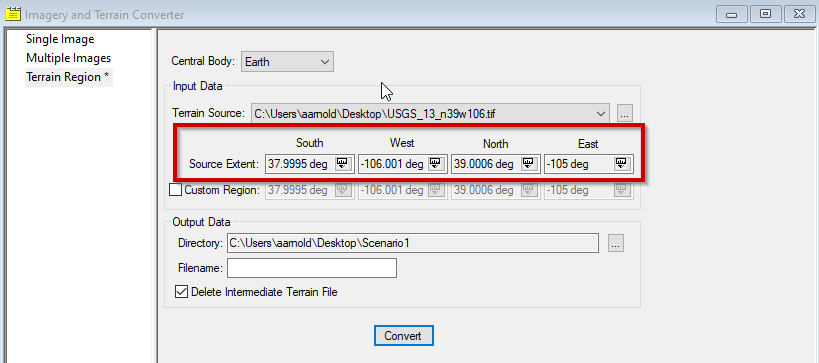Click the Custom Region North field
The image size is (819, 363).
point(496,190)
